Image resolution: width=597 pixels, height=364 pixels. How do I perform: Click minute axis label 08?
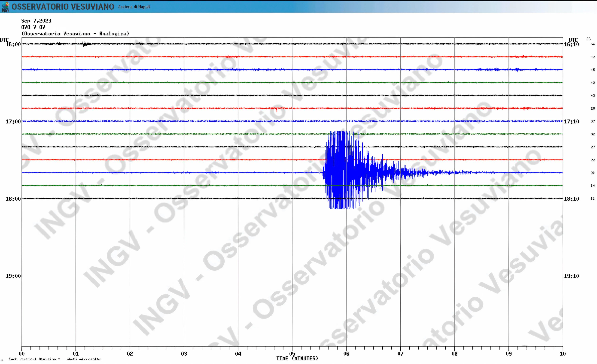[455, 354]
